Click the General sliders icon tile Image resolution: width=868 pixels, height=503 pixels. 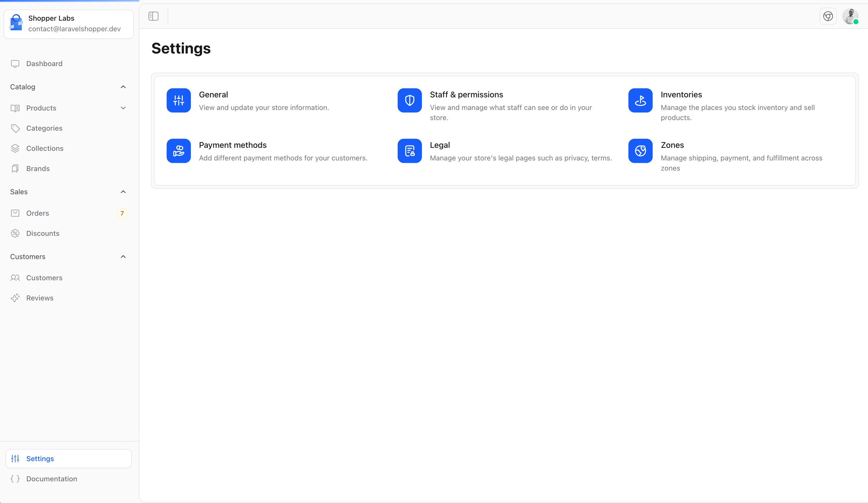coord(178,100)
